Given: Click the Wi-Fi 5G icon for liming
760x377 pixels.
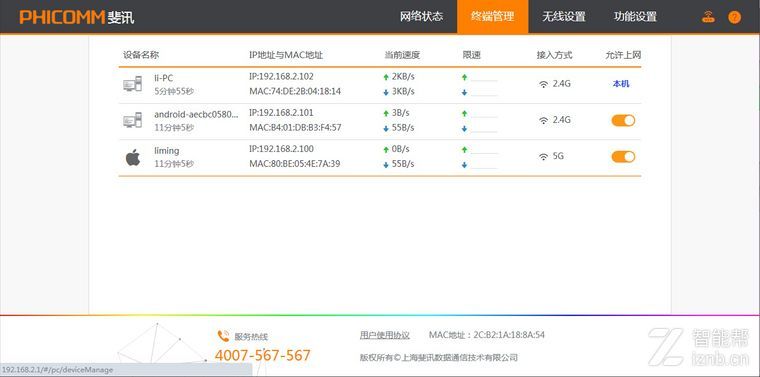Looking at the screenshot, I should [x=544, y=157].
